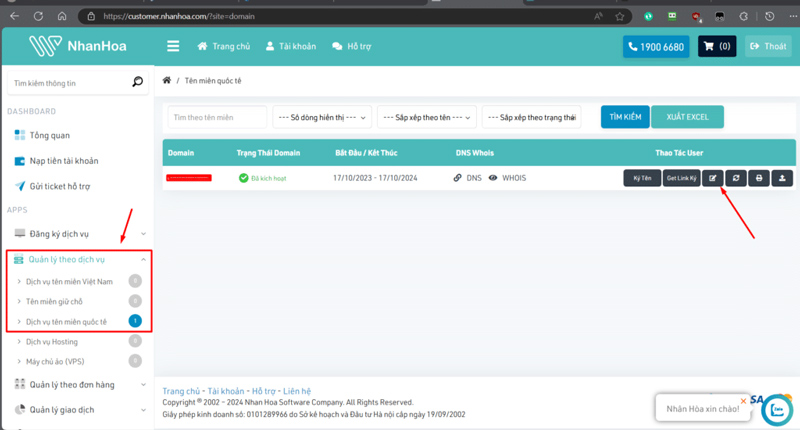This screenshot has height=430, width=800.
Task: Click the search magnifier in the sidebar
Action: pyautogui.click(x=138, y=83)
